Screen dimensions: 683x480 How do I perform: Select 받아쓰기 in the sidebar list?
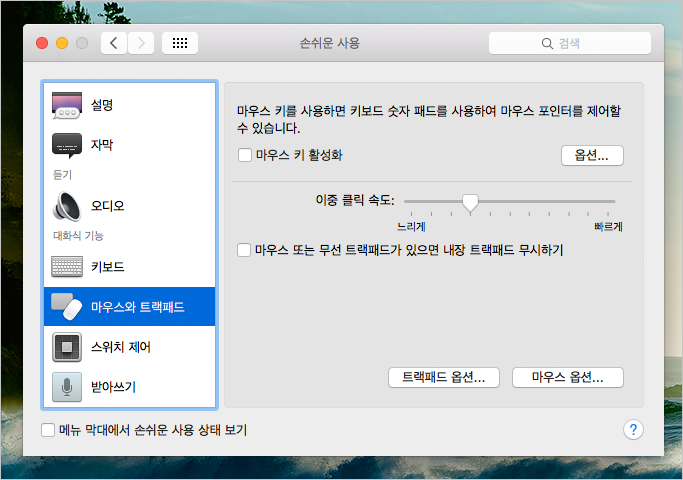point(129,387)
